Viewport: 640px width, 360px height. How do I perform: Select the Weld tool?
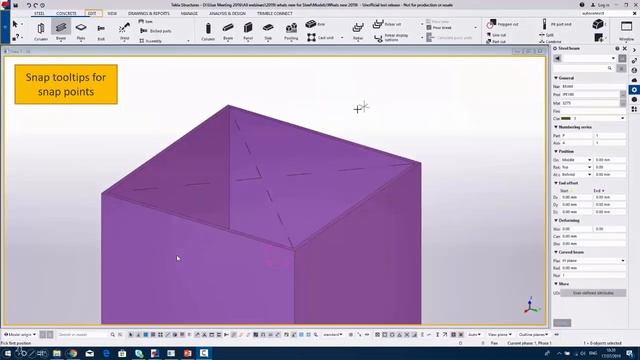tap(124, 31)
